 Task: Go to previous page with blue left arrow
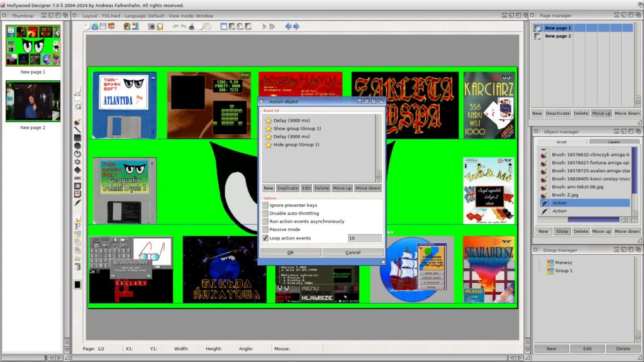(288, 26)
